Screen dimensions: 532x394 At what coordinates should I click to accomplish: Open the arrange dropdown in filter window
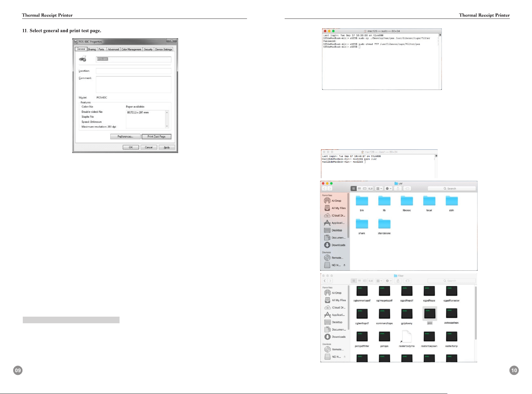[379, 281]
